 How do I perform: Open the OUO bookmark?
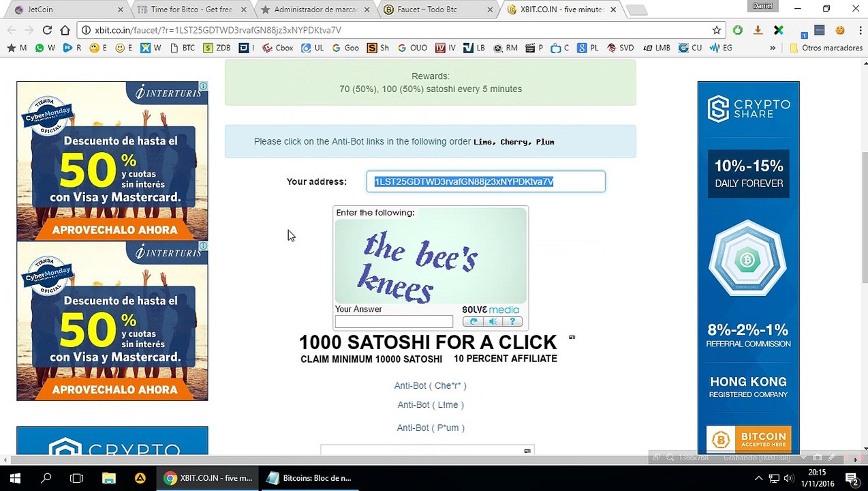(x=412, y=48)
